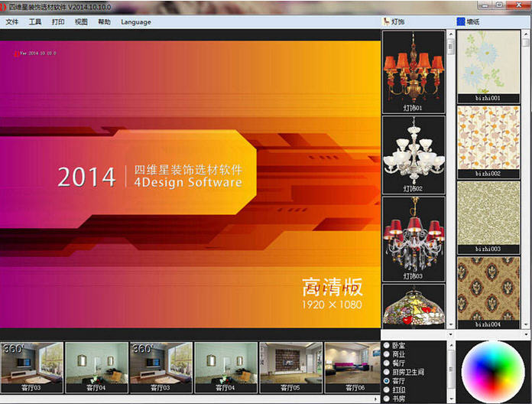Select the 灯饰03 crystal chandelier
This screenshot has width=532, height=404.
[x=414, y=239]
